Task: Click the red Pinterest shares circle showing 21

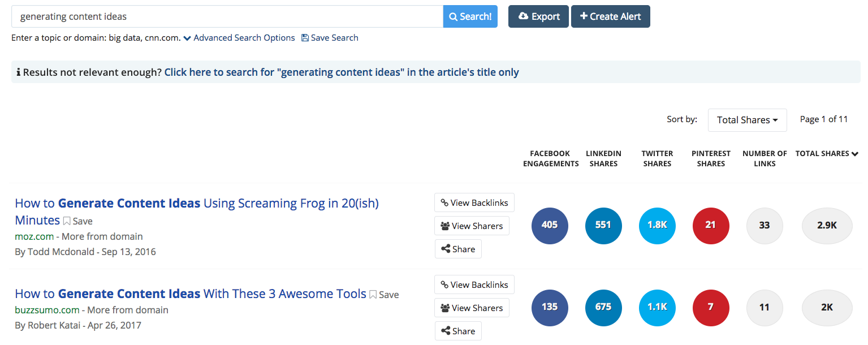Action: (711, 225)
